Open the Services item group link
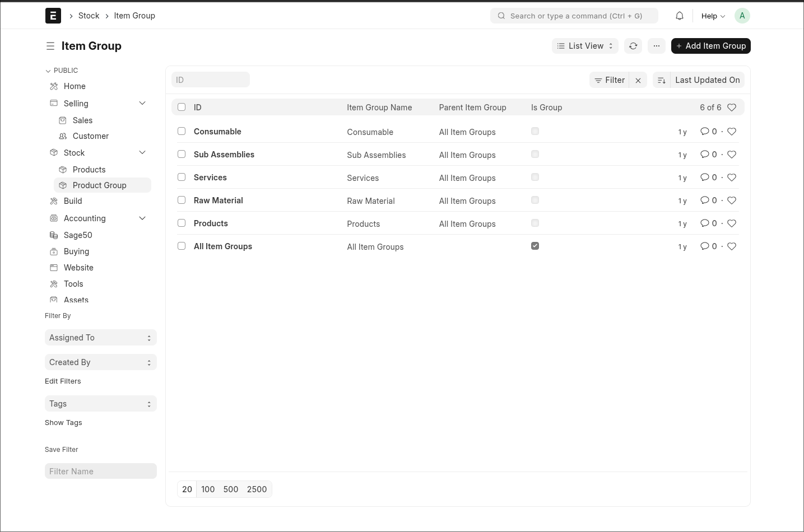The height and width of the screenshot is (532, 804). coord(210,178)
